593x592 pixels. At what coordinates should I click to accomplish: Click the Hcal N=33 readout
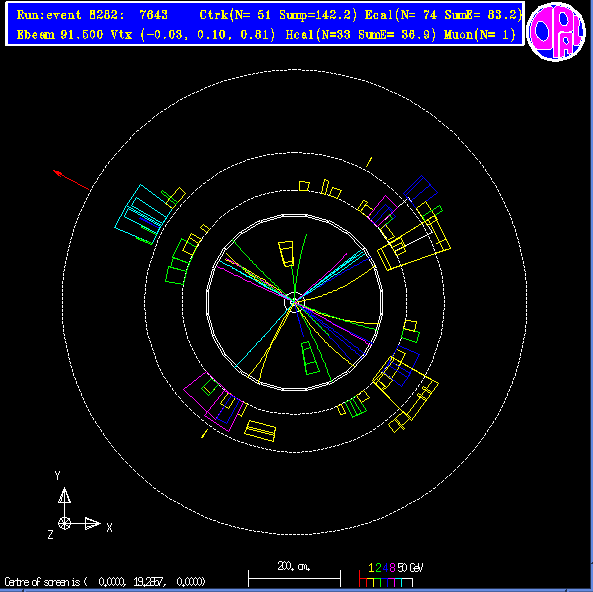click(361, 35)
